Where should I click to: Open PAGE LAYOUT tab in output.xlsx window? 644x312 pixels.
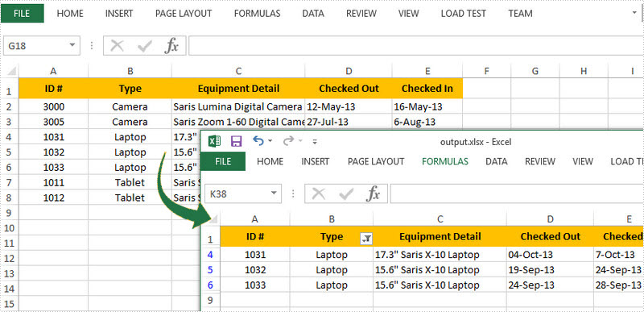click(376, 161)
